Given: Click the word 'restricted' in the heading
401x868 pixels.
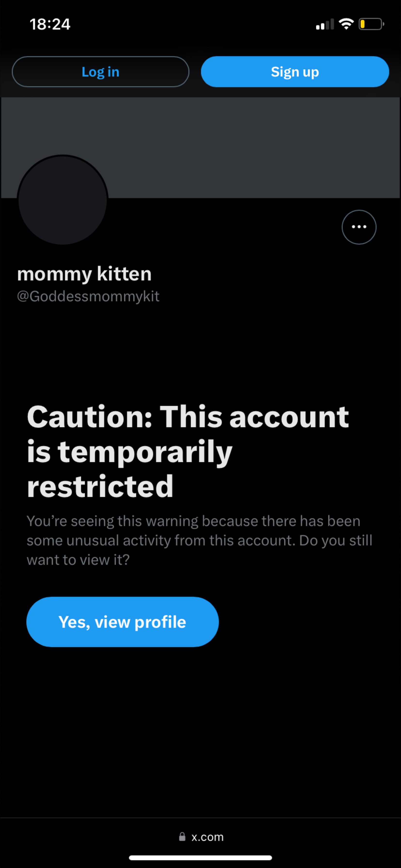Looking at the screenshot, I should (x=100, y=486).
